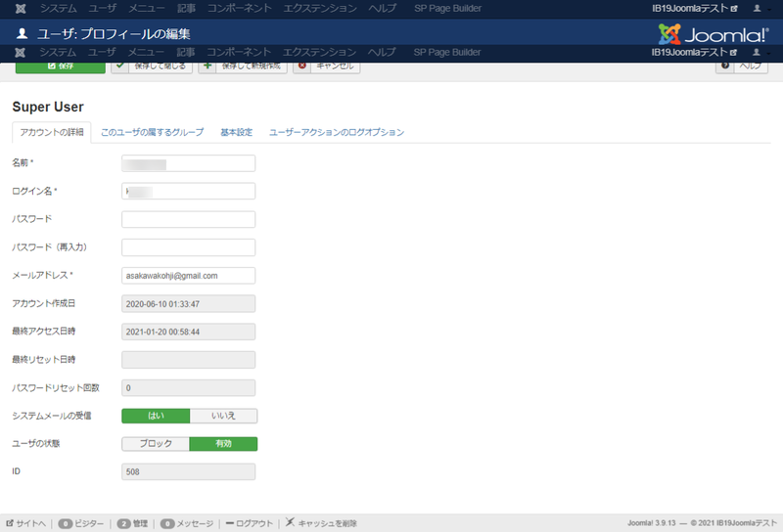This screenshot has height=532, width=783.
Task: Click the Joomla! 3.9.13 version text
Action: point(652,523)
